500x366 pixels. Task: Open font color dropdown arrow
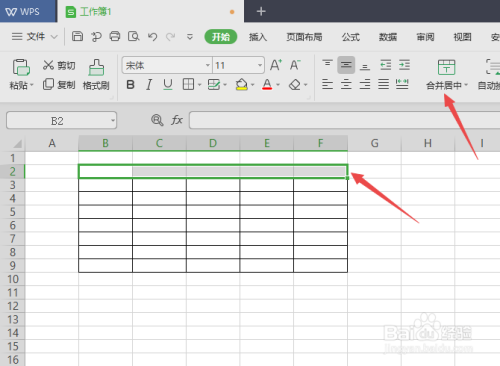click(278, 85)
